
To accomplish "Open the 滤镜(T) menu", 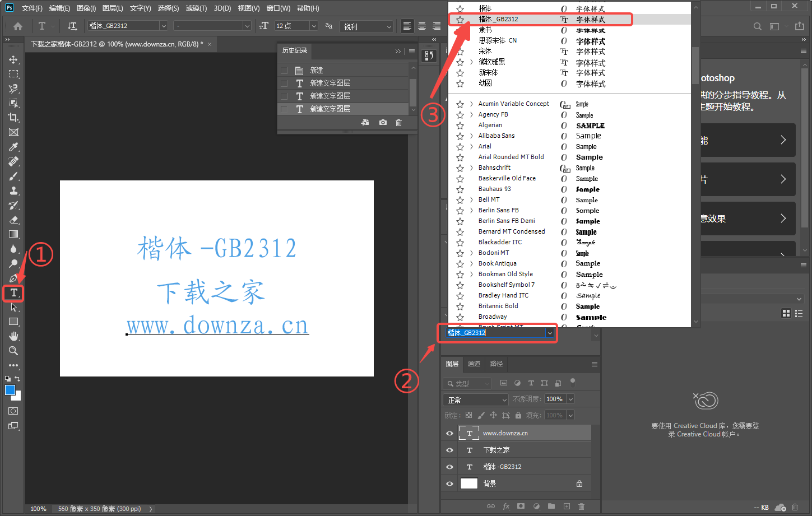I will [x=196, y=8].
